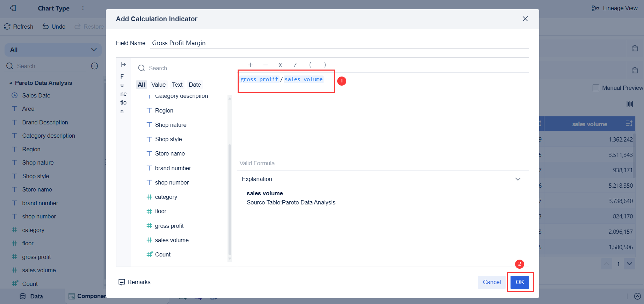Viewport: 644px width, 304px height.
Task: Collapse the Explanation section chevron
Action: pyautogui.click(x=518, y=179)
